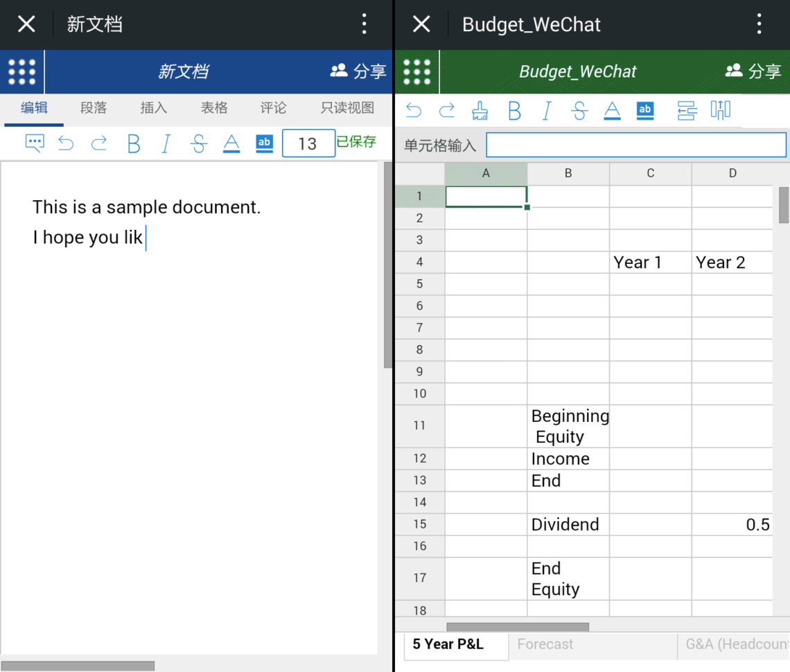Redo an action in the Budget_WeChat spreadsheet
Viewport: 790px width, 672px height.
coord(447,110)
